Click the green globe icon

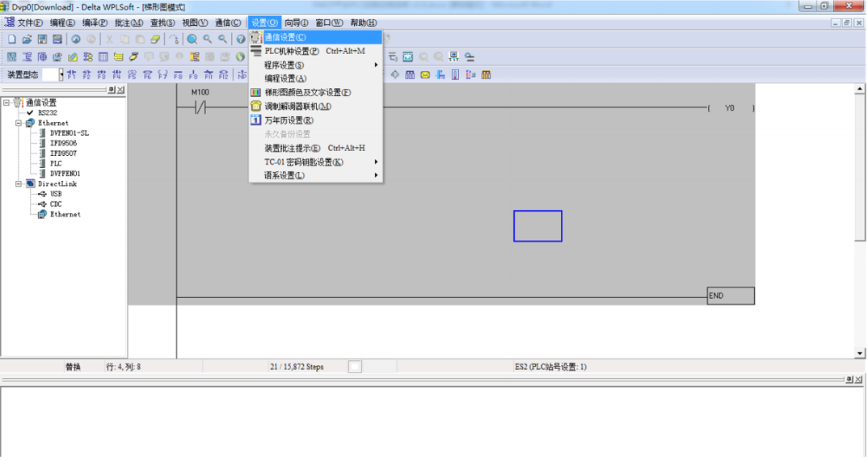click(x=240, y=57)
